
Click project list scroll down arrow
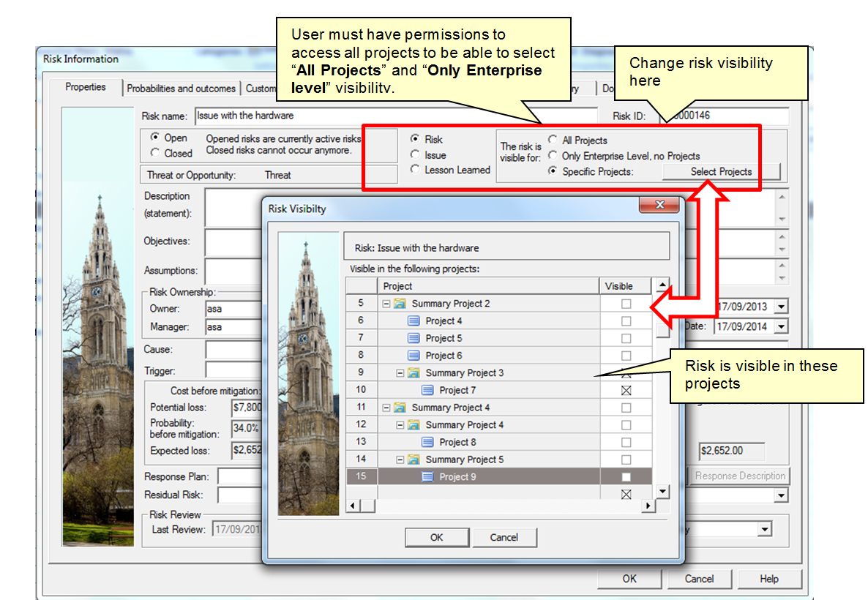click(662, 491)
